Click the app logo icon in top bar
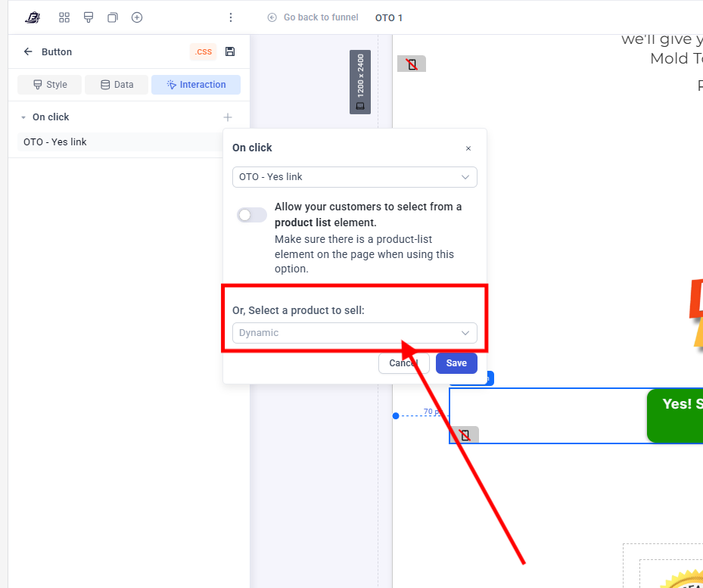The width and height of the screenshot is (703, 588). pyautogui.click(x=33, y=17)
